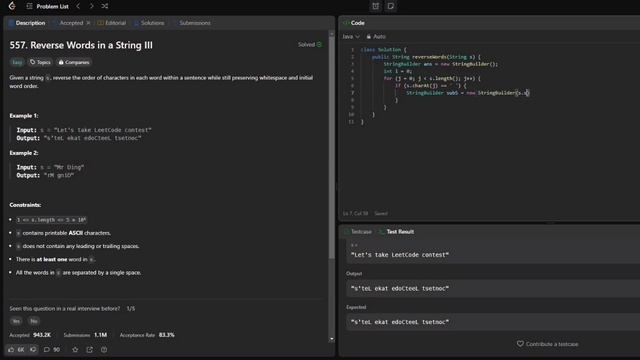The width and height of the screenshot is (640, 360).
Task: Click the Accepted 943.2K stat
Action: coord(30,335)
